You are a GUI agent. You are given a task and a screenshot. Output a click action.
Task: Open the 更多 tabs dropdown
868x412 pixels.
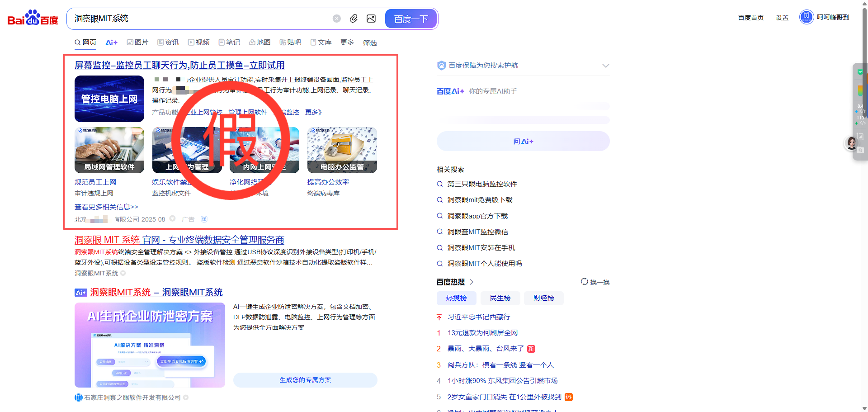[x=347, y=43]
